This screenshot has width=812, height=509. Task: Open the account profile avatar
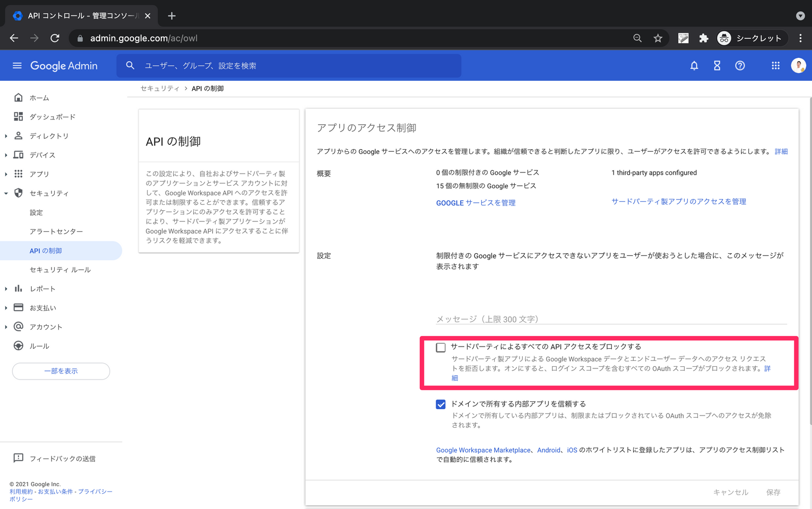798,65
